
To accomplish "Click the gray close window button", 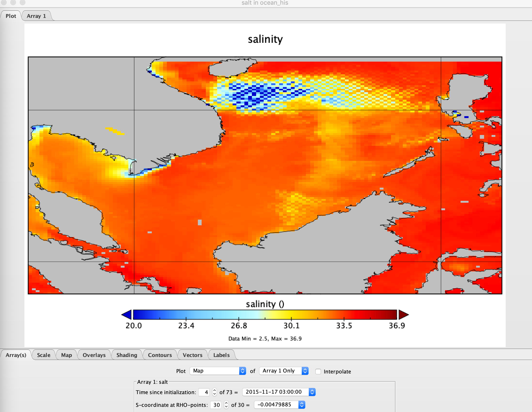I will [x=4, y=2].
